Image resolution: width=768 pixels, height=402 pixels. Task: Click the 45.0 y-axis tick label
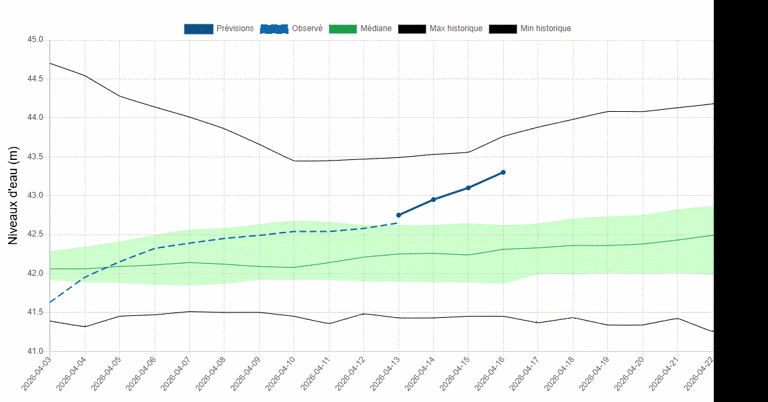(34, 40)
